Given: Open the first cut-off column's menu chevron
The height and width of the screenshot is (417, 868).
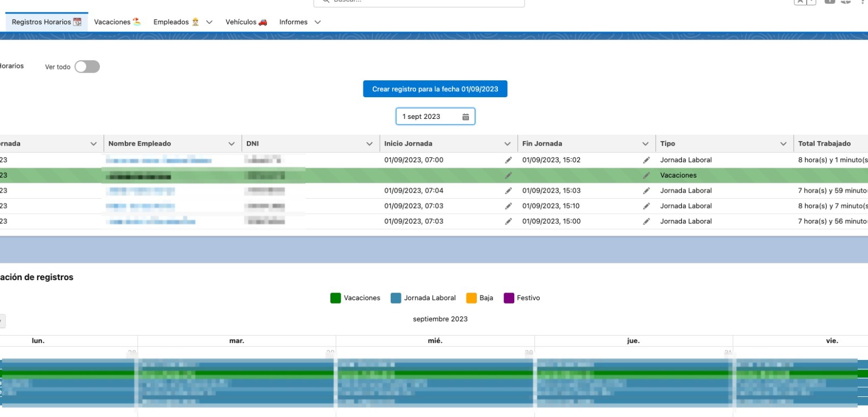Looking at the screenshot, I should 93,144.
